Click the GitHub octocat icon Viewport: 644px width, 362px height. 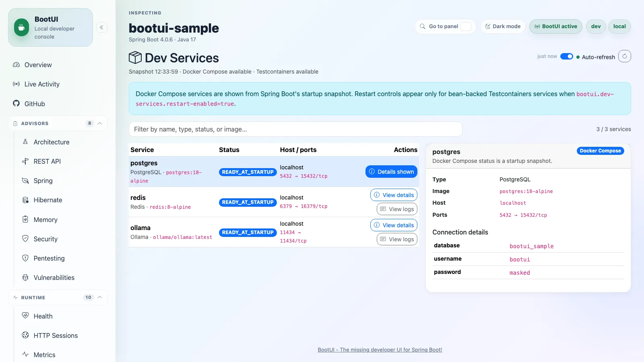[16, 103]
